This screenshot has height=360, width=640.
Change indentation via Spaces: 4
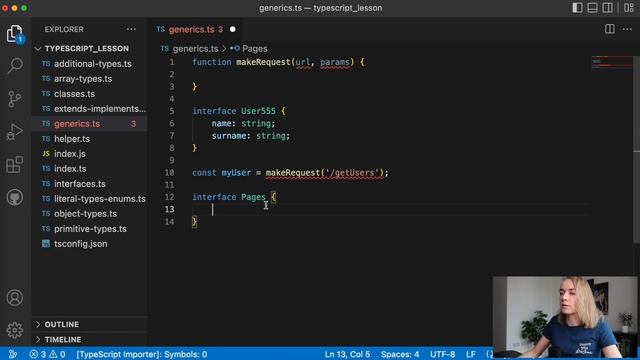coord(400,354)
